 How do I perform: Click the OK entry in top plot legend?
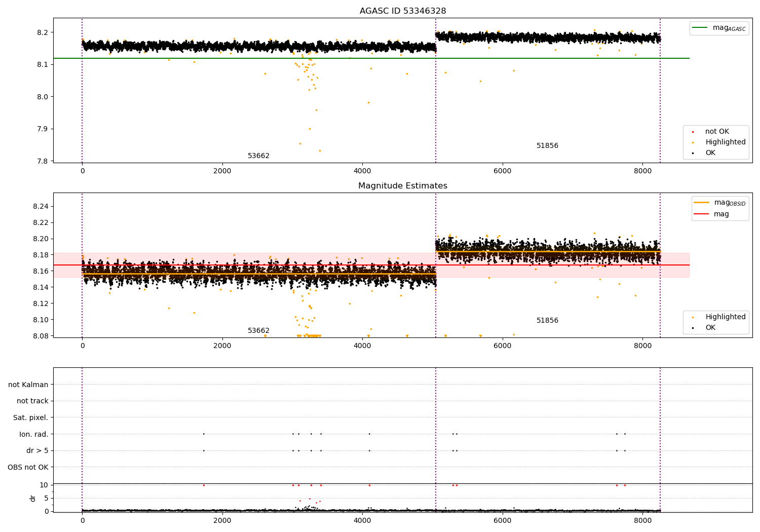pyautogui.click(x=710, y=153)
